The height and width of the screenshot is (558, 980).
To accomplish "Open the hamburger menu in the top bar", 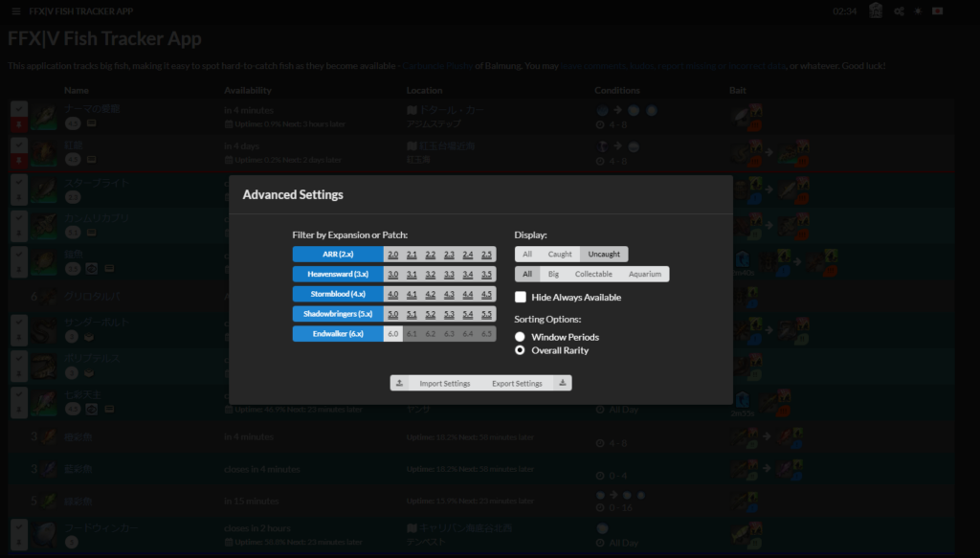I will 15,11.
